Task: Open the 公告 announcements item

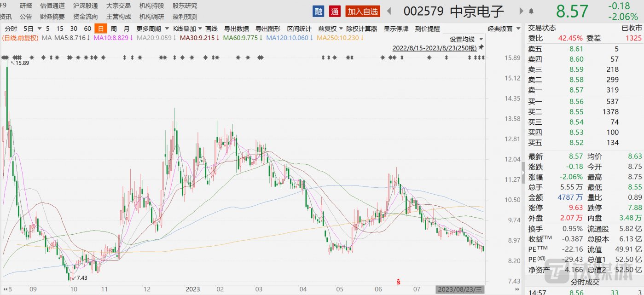Action: [26, 17]
